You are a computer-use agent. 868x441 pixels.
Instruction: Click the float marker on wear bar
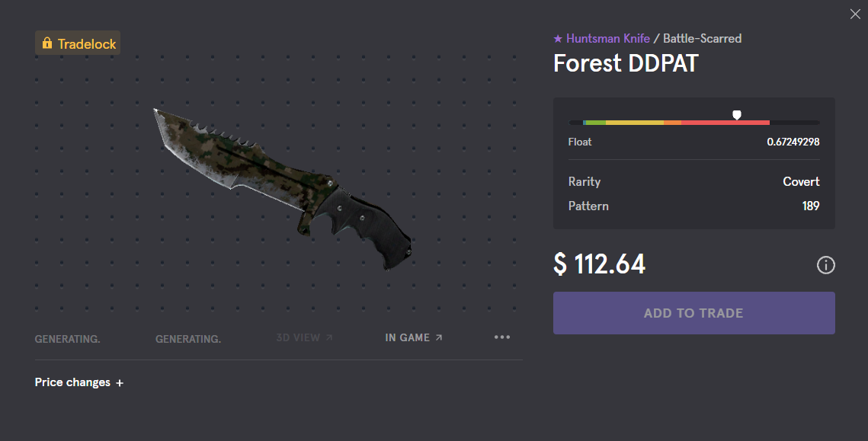click(737, 115)
